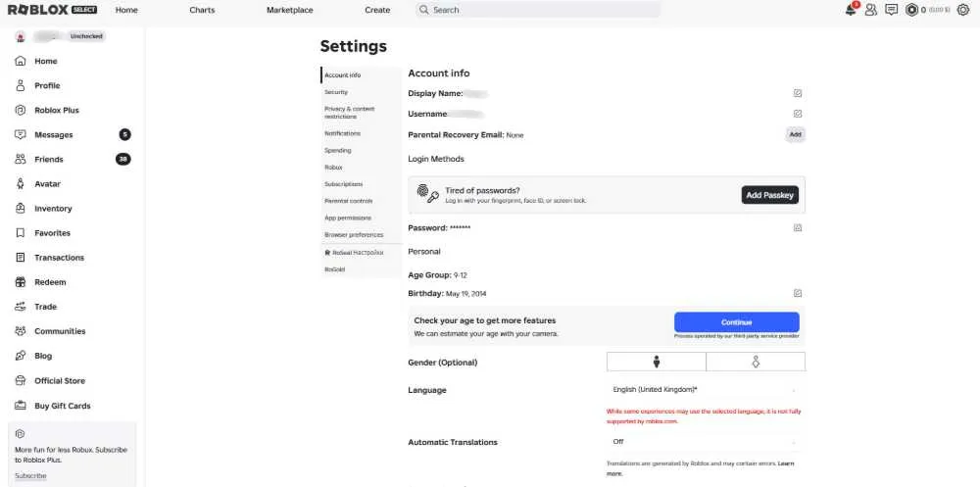Select the Account info settings tab
Viewport: 980px width, 487px height.
[x=361, y=75]
